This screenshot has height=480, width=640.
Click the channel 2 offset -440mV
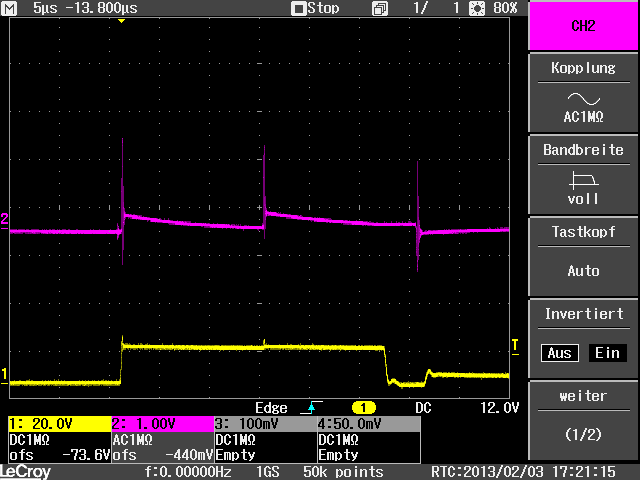[189, 455]
